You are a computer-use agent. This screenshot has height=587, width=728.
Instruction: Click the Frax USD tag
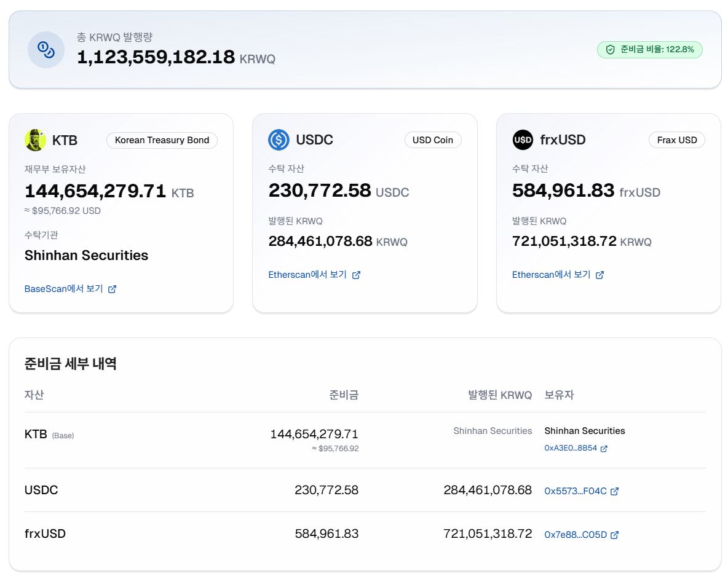tap(676, 140)
